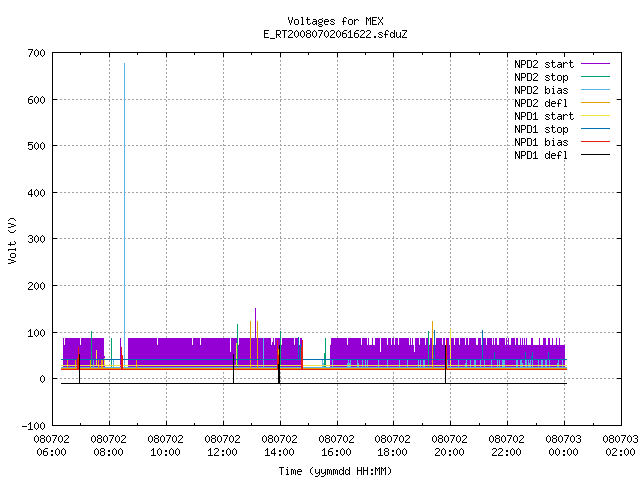Click the red NPD1 bias legend line
Viewport: 640px width, 480px height.
[x=595, y=142]
